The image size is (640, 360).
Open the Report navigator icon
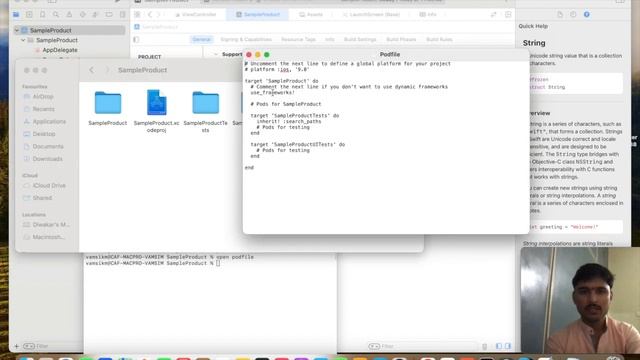click(x=122, y=15)
